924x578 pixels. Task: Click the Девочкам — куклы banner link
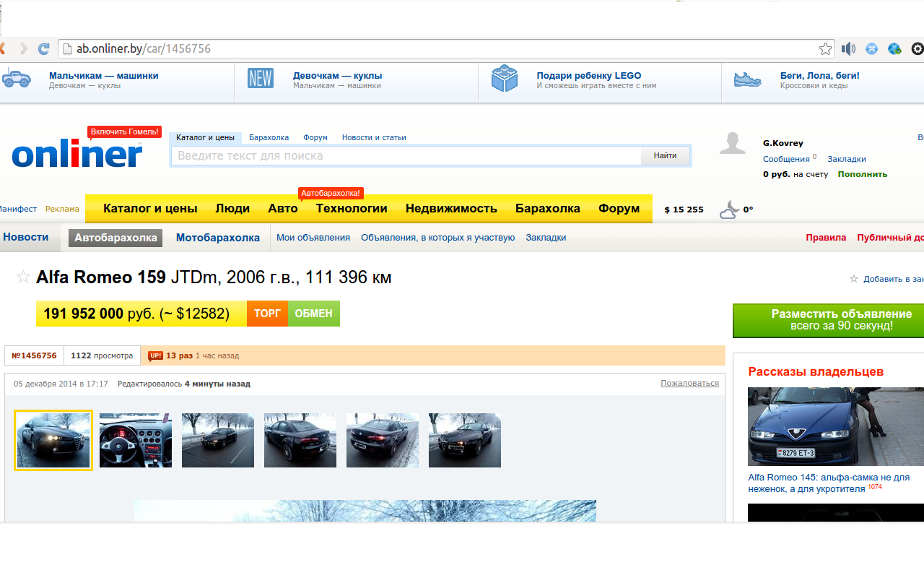click(338, 75)
